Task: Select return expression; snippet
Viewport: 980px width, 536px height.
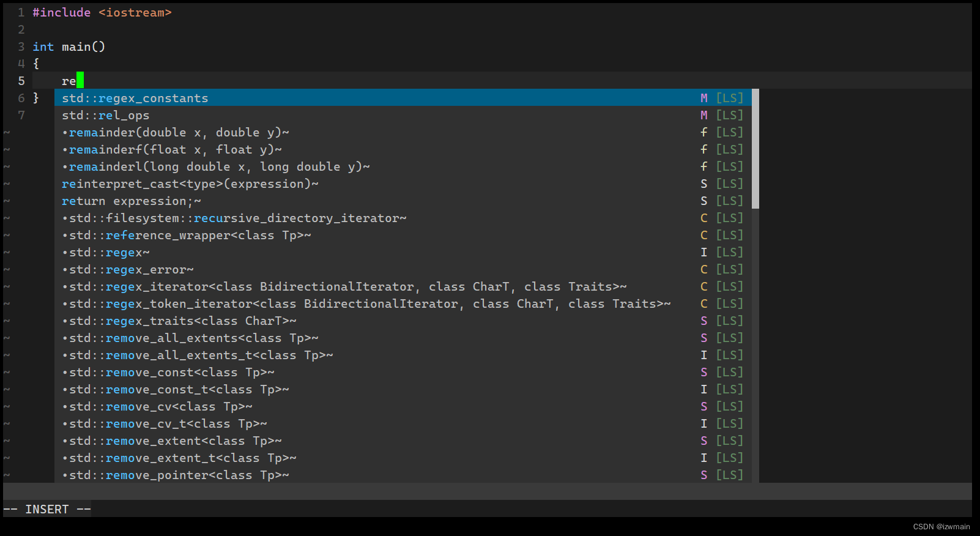Action: pyautogui.click(x=403, y=201)
